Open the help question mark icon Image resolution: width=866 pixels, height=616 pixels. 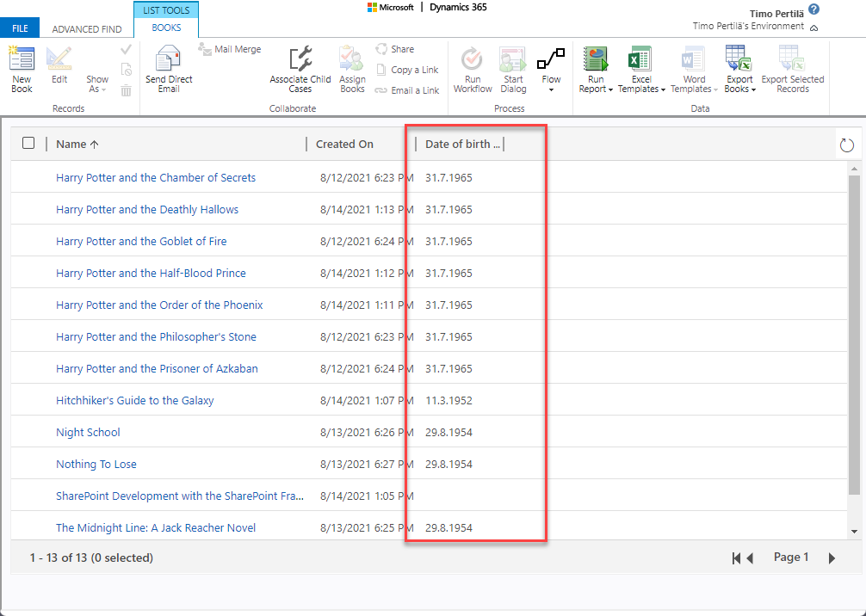click(x=814, y=9)
